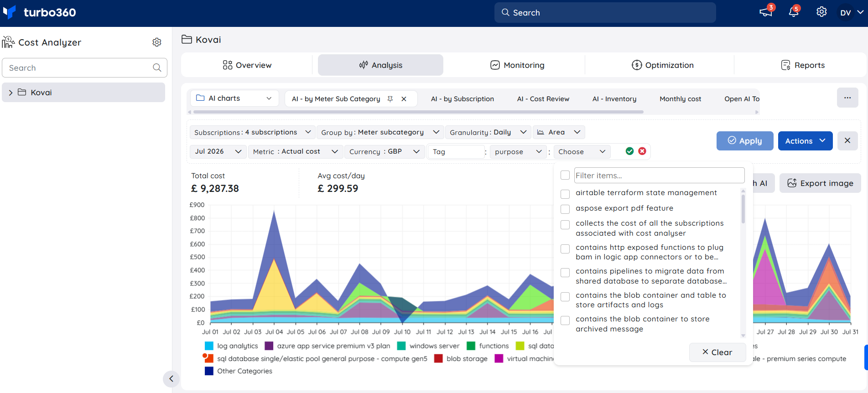Switch to the Monitoring tab
This screenshot has height=393, width=868.
click(x=517, y=65)
